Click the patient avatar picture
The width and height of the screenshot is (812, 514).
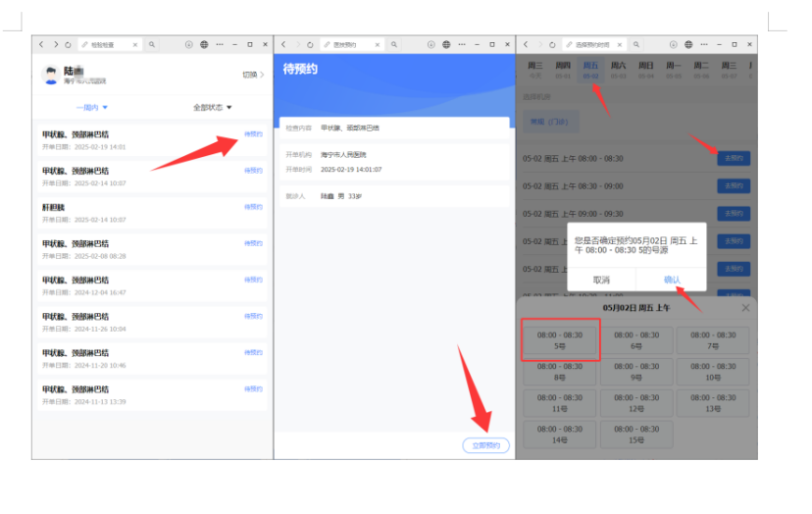(51, 76)
